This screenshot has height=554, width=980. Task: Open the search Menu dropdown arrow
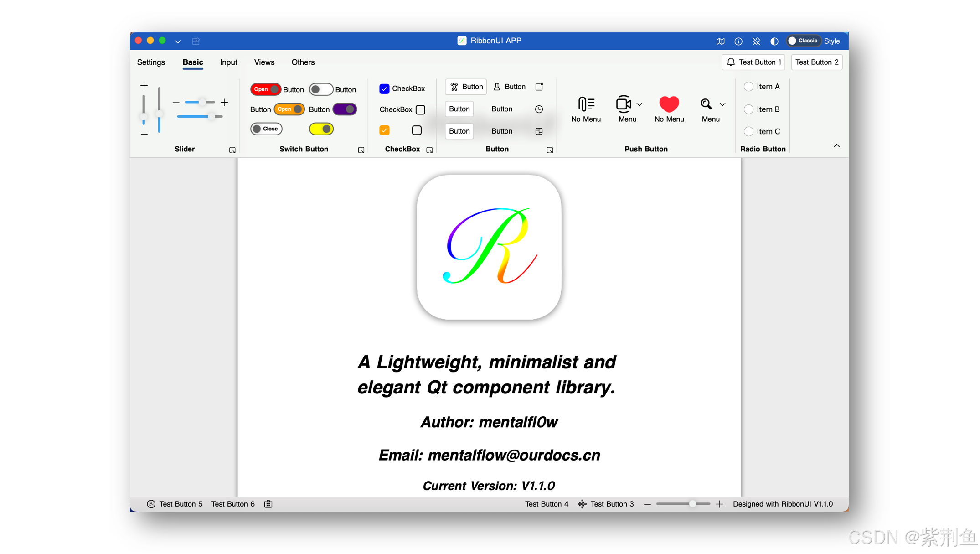pyautogui.click(x=722, y=104)
